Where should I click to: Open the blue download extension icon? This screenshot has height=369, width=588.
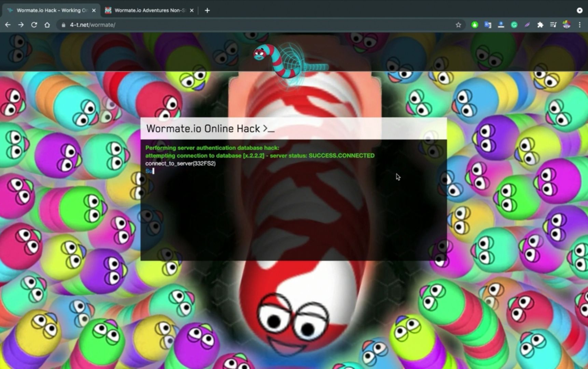[501, 25]
